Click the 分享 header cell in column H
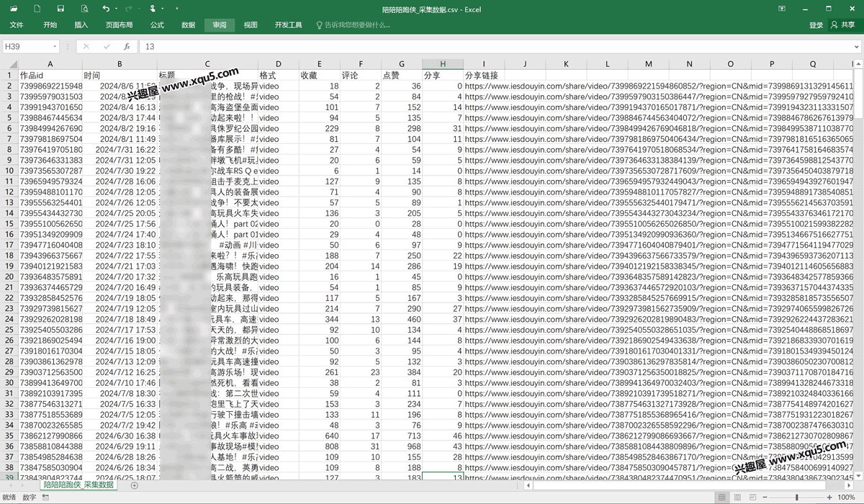The width and height of the screenshot is (864, 504). [443, 75]
